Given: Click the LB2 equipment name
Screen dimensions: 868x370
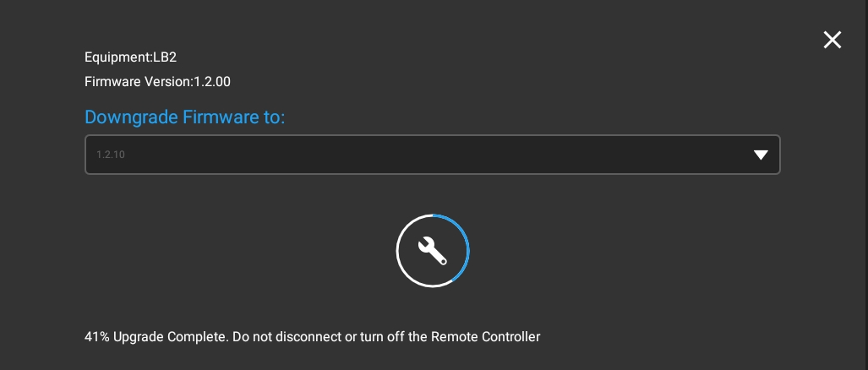Looking at the screenshot, I should [x=164, y=57].
